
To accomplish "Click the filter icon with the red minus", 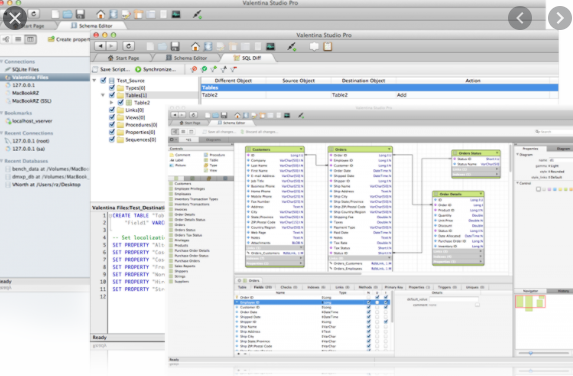I will coord(234,69).
